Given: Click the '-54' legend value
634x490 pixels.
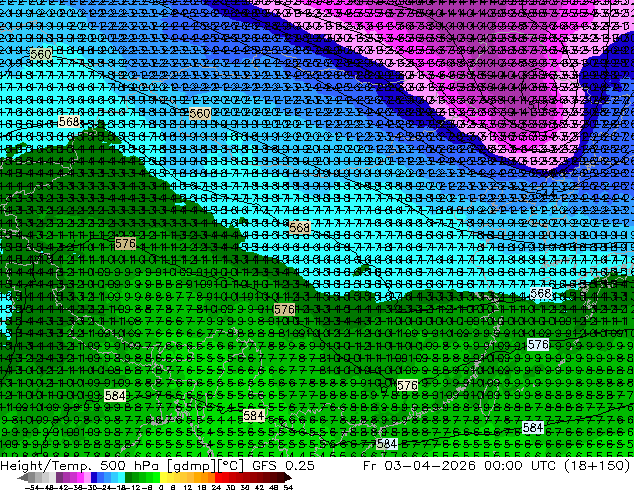Looking at the screenshot, I should [32, 487].
